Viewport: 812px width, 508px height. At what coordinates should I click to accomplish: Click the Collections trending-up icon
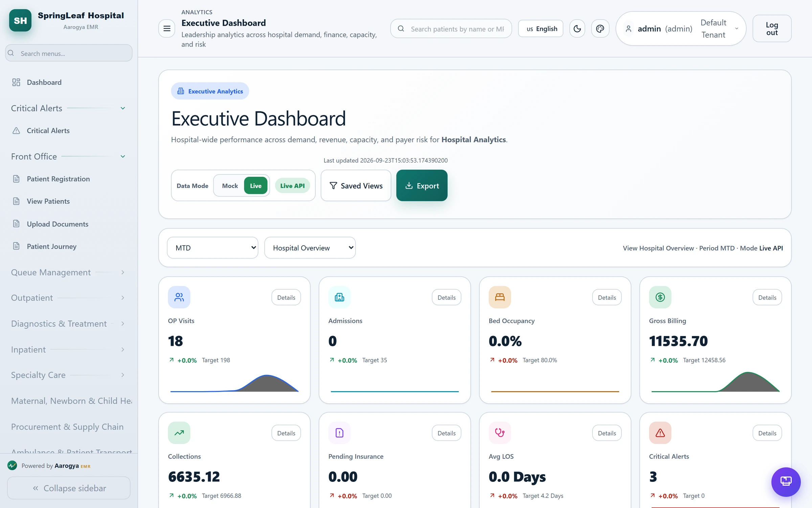pyautogui.click(x=179, y=433)
